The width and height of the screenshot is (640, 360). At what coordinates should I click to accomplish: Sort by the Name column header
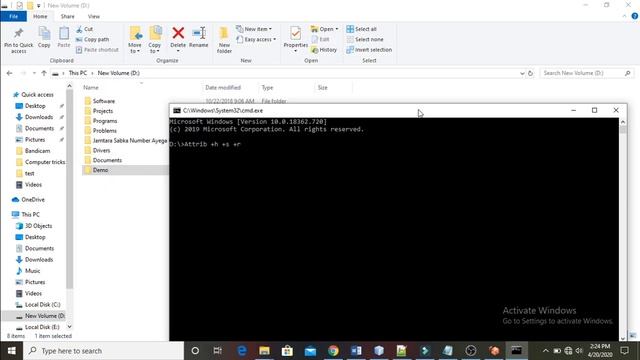[x=91, y=88]
